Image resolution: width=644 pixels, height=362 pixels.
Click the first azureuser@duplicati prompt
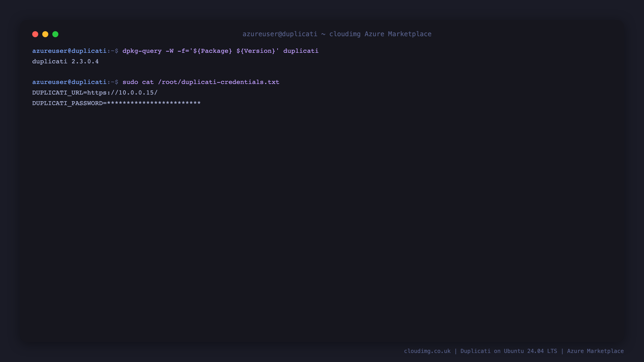[x=75, y=51]
